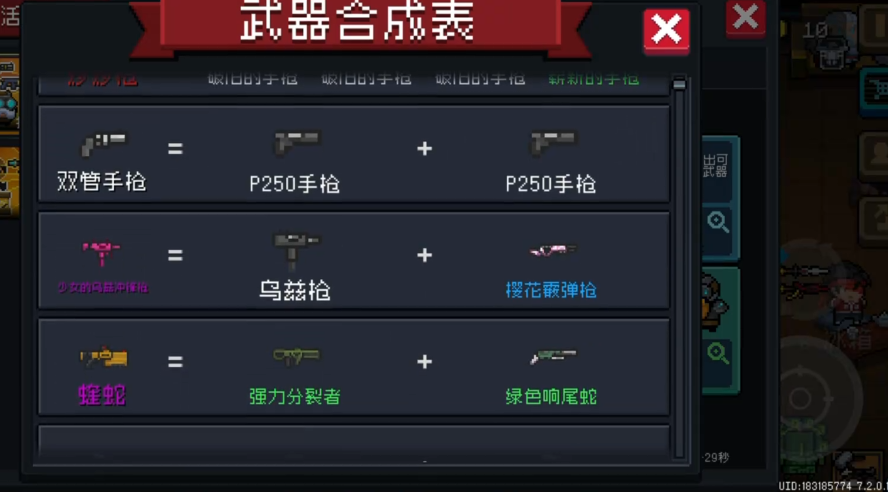This screenshot has width=888, height=492.
Task: Select the 绿色响尾蛇 weapon icon
Action: (x=553, y=356)
